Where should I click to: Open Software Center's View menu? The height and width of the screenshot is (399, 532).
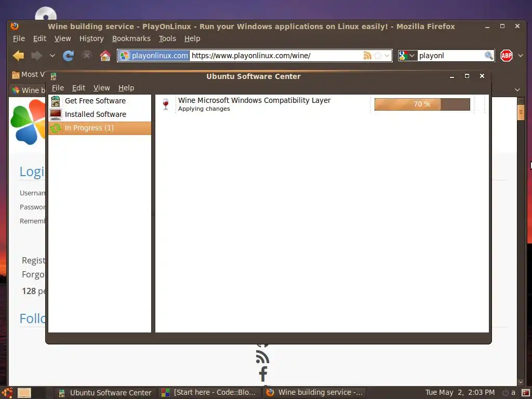[x=102, y=88]
